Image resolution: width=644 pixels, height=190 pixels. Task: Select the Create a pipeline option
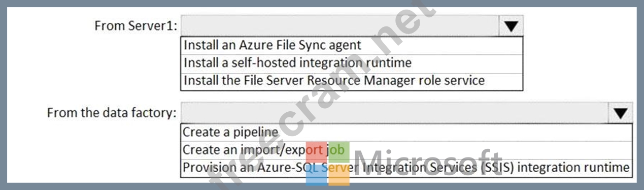click(x=406, y=132)
